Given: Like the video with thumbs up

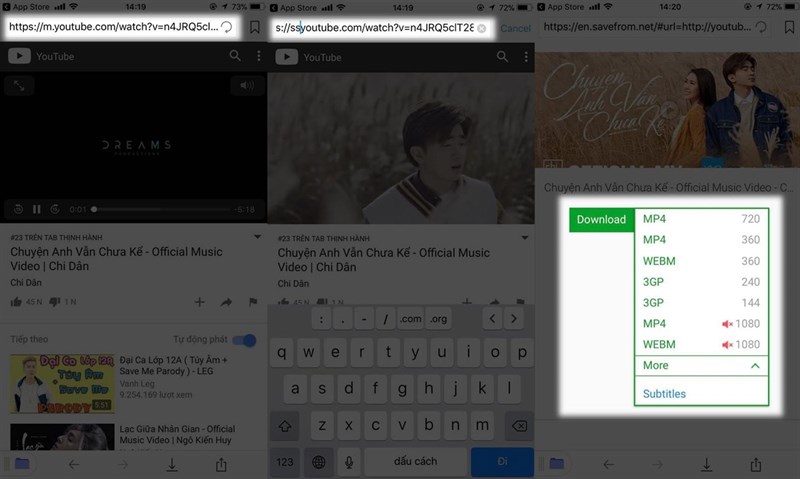Looking at the screenshot, I should click(x=16, y=302).
